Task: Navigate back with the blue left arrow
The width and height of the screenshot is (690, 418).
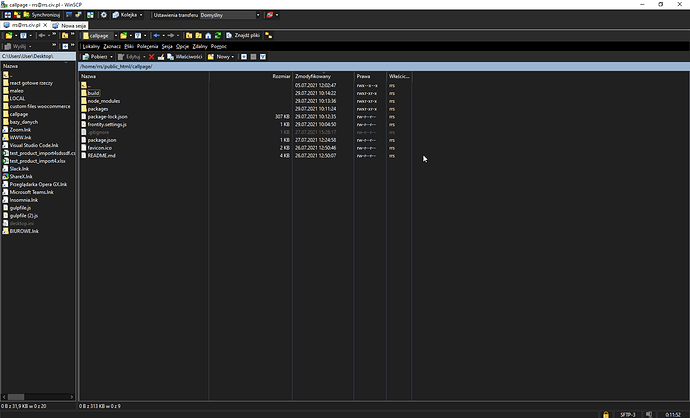Action: 156,35
